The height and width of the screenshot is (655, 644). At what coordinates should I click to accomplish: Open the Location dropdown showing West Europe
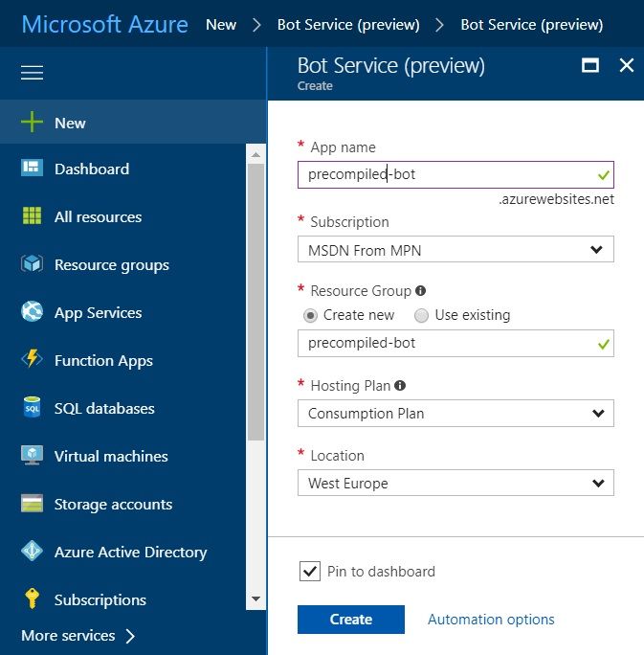455,484
